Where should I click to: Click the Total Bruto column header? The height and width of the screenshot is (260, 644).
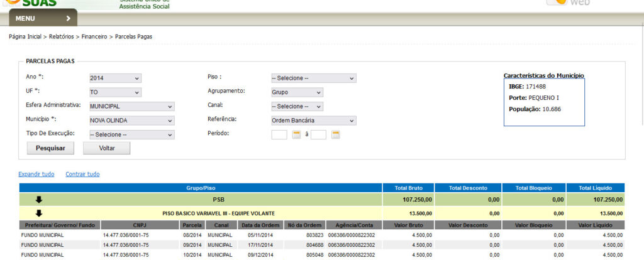[x=408, y=188]
